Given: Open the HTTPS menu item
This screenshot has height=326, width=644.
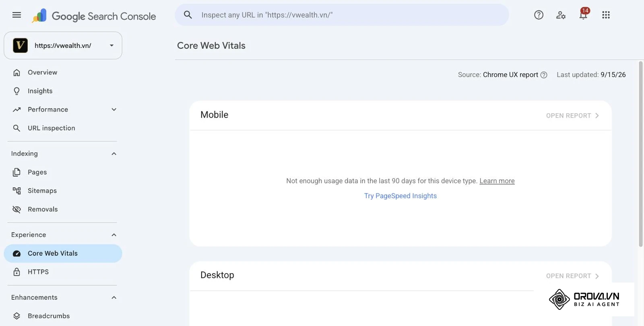Looking at the screenshot, I should click(63, 272).
